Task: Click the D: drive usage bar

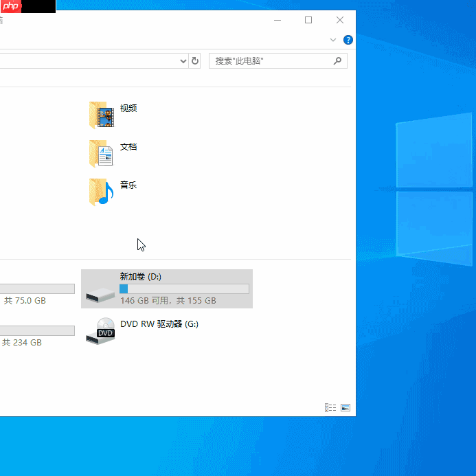Action: [184, 288]
